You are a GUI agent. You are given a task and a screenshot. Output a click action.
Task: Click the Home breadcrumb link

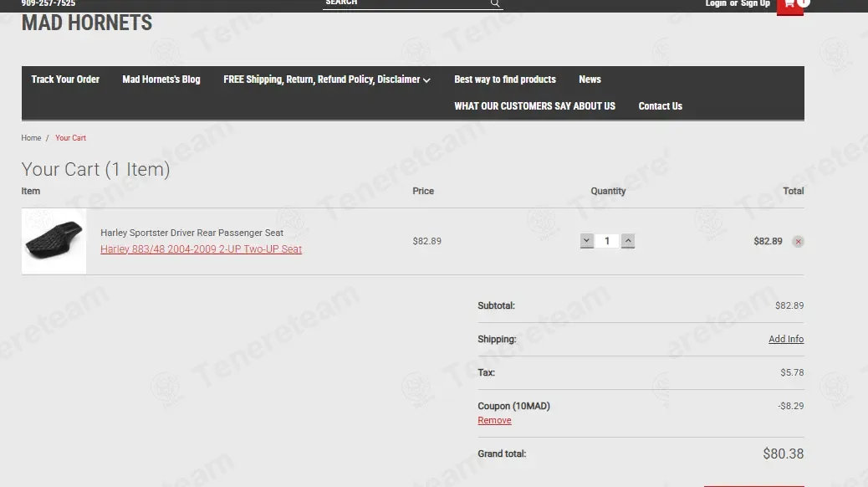pos(31,138)
